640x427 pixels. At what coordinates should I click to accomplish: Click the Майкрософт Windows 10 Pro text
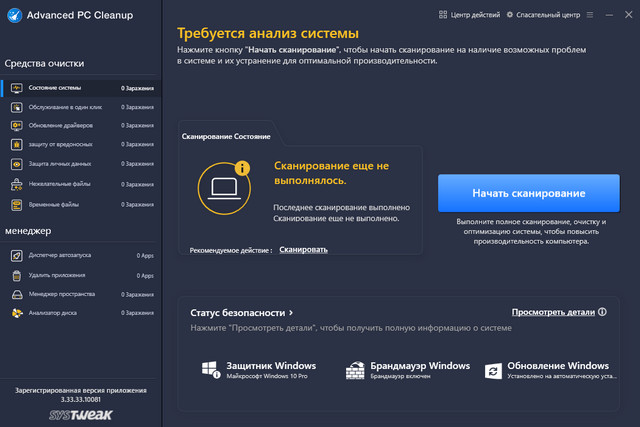point(267,376)
